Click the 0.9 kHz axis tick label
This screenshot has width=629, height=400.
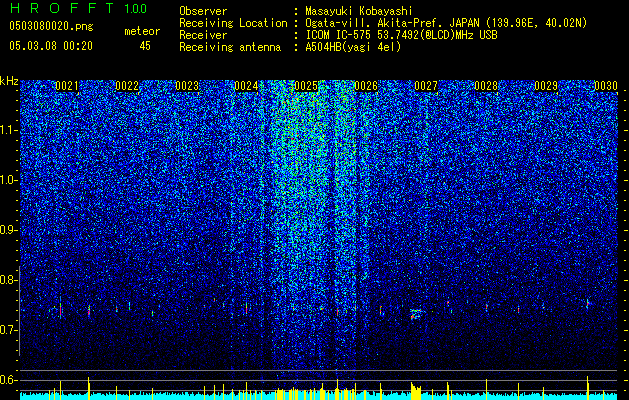coord(8,230)
